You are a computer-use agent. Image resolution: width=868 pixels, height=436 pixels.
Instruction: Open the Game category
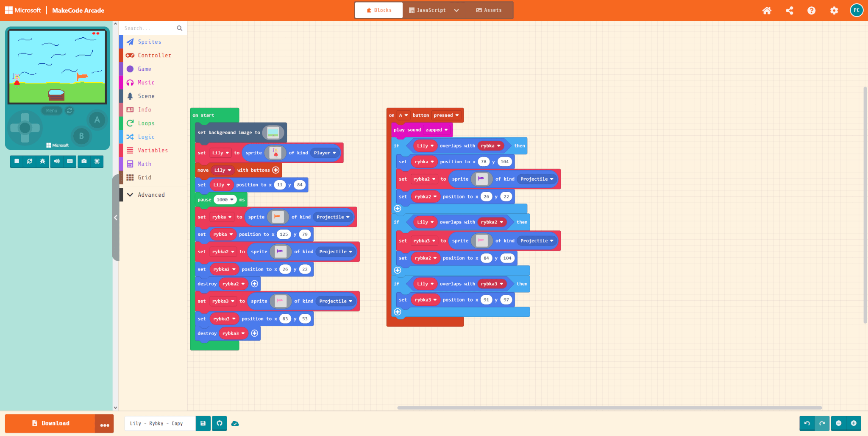click(x=153, y=69)
